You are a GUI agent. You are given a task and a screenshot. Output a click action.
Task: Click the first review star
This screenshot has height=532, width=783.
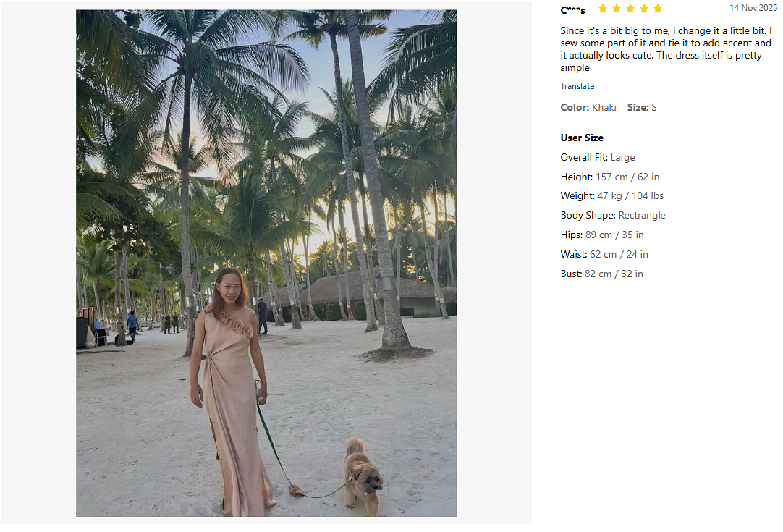click(x=603, y=9)
